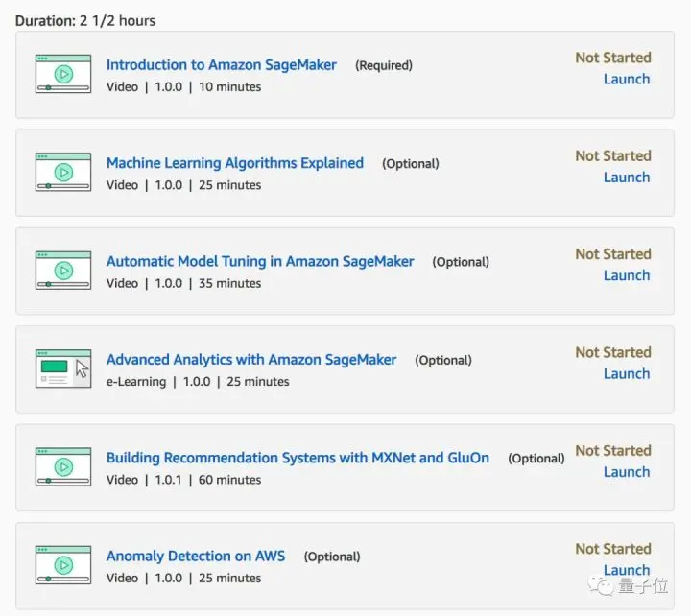Click Not Started status for Advanced Analytics
This screenshot has width=691, height=616.
point(612,352)
